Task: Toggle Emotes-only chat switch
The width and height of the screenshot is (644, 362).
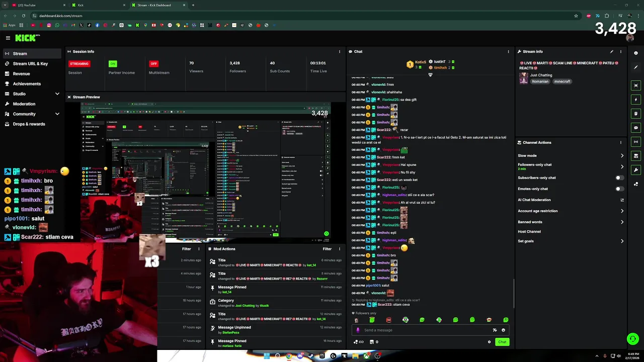Action: point(619,189)
